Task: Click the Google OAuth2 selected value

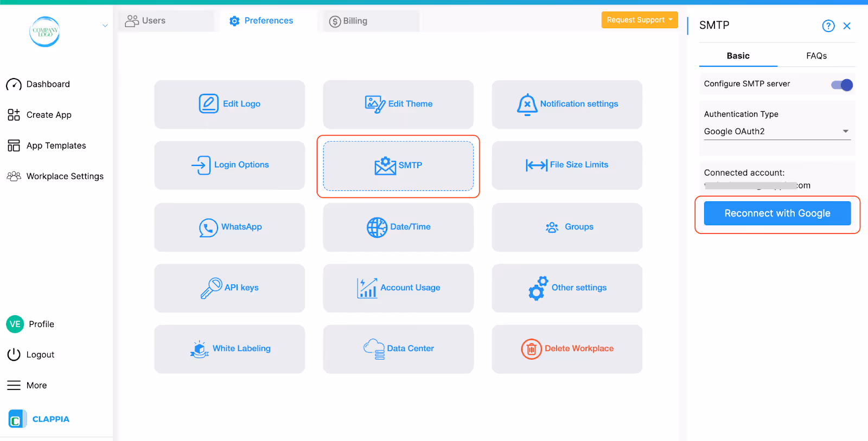Action: tap(735, 131)
